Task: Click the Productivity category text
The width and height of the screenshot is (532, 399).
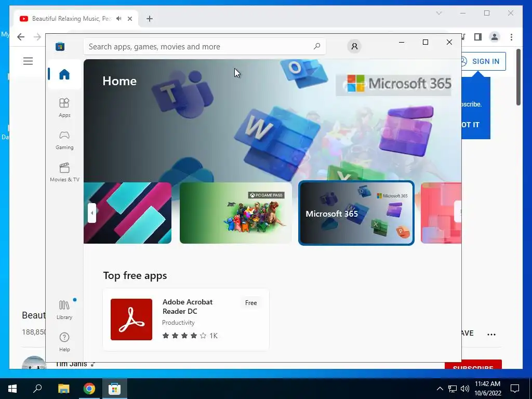Action: pos(178,323)
